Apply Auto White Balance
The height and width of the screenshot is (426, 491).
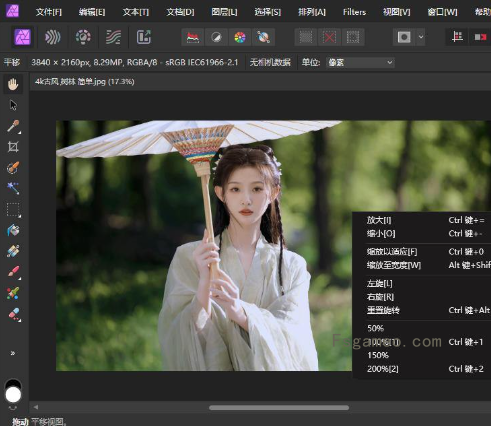[x=263, y=37]
